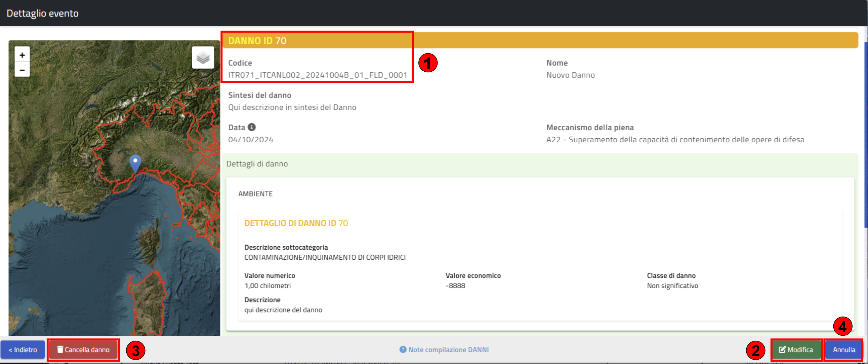Click the Meccanismo della piena A22 value

[x=675, y=139]
